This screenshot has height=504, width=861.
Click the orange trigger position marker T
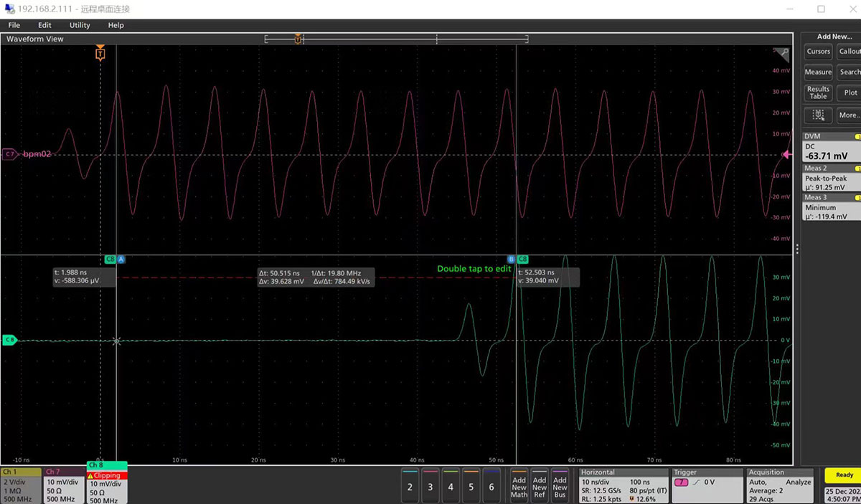coord(100,54)
